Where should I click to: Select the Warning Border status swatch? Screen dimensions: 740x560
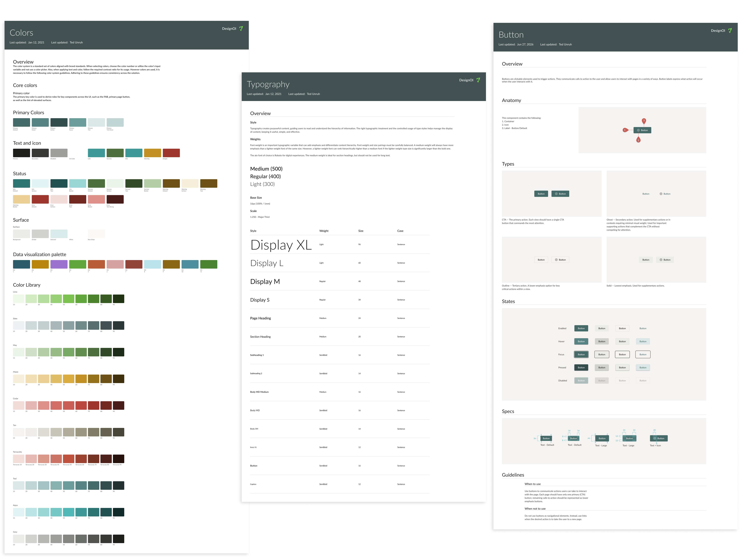point(21,199)
